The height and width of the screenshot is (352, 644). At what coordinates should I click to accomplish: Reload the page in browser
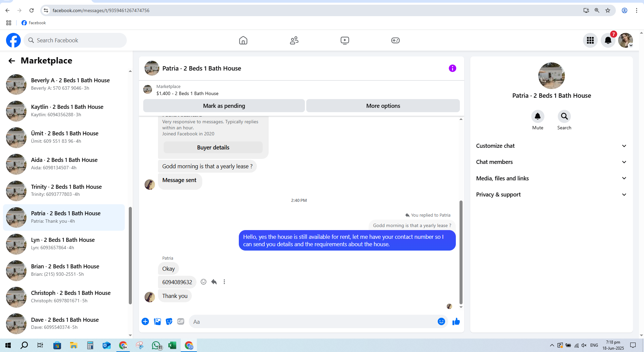coord(32,10)
